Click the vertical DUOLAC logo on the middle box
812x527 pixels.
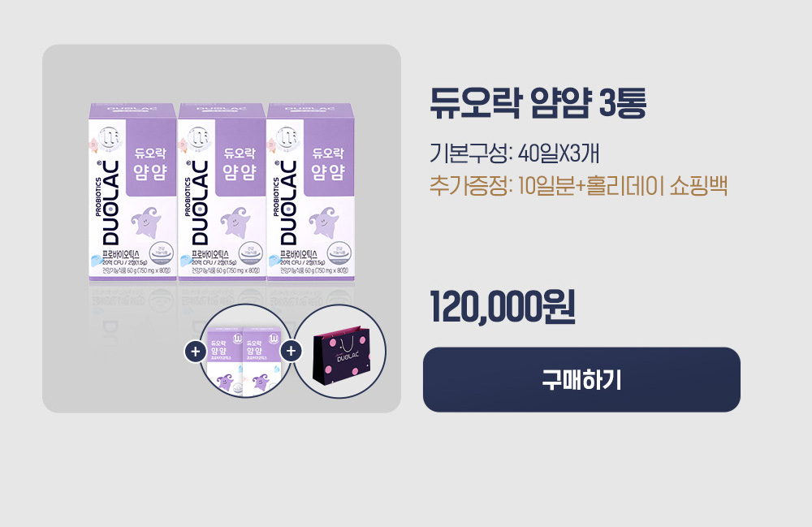pos(200,202)
